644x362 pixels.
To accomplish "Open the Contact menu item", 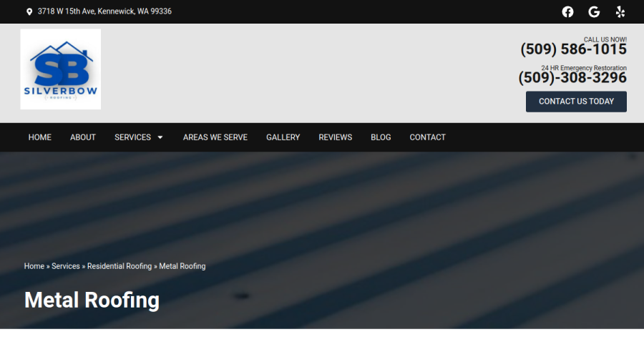I will tap(428, 137).
